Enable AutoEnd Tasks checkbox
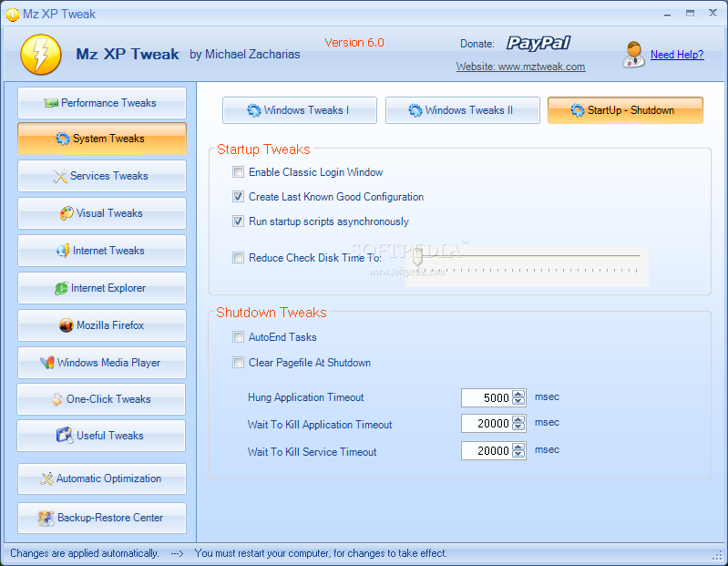The height and width of the screenshot is (566, 728). coord(238,337)
